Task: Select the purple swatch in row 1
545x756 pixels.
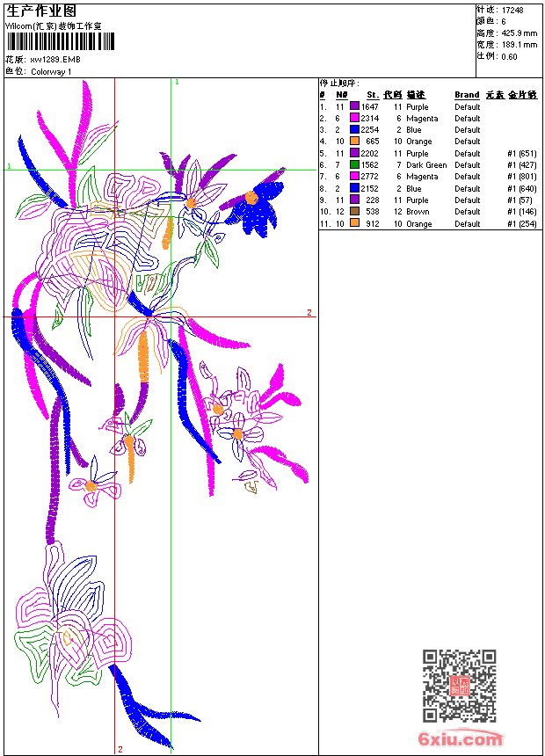Action: [x=355, y=106]
